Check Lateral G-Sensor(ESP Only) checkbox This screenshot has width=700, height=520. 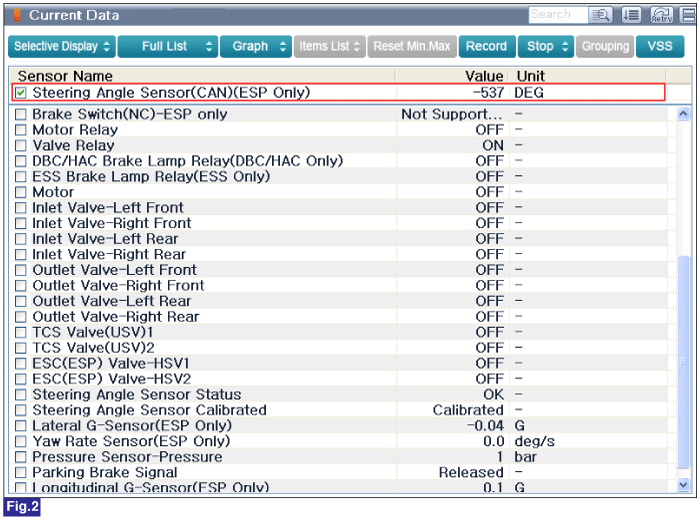(x=21, y=426)
